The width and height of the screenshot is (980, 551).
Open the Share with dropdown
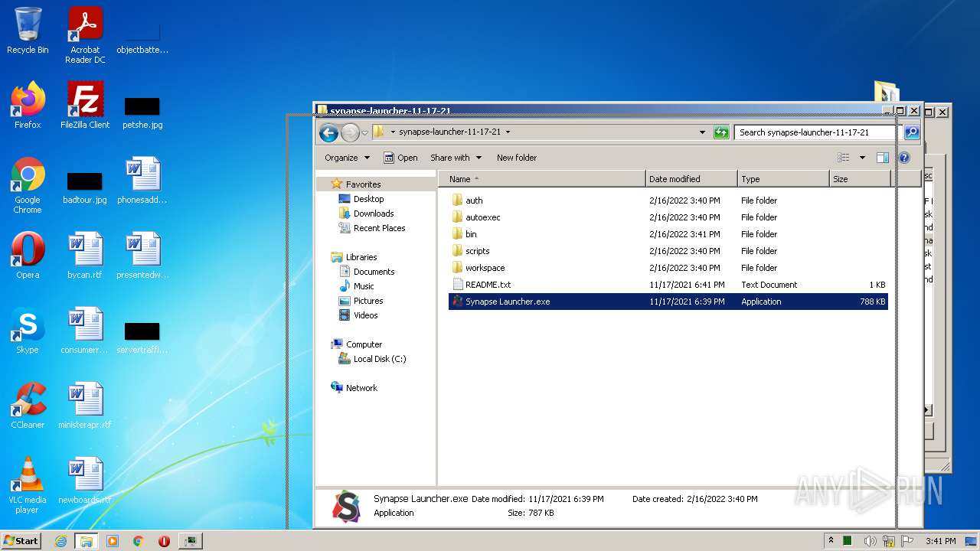click(456, 158)
